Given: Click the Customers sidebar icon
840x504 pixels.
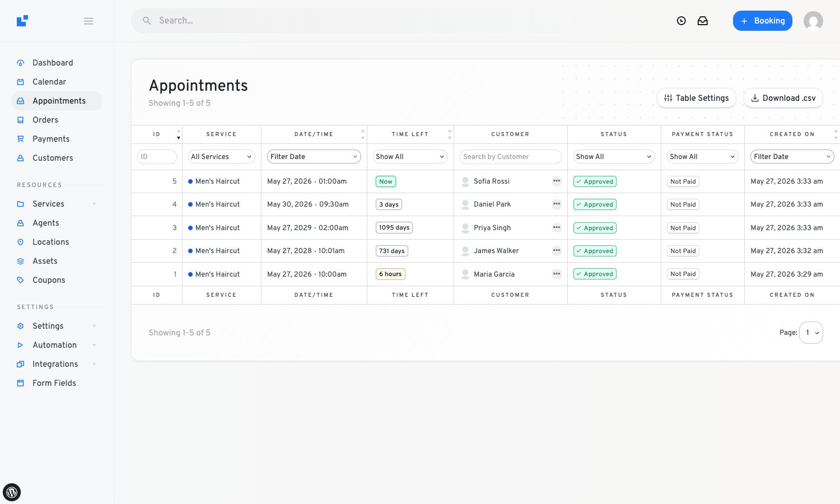Looking at the screenshot, I should click(x=21, y=158).
